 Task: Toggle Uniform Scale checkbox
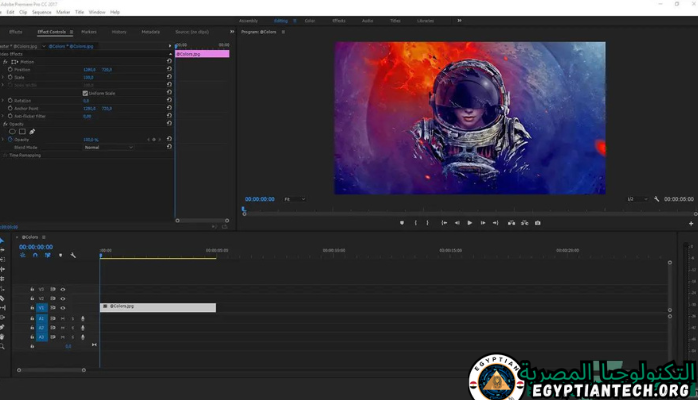click(x=85, y=93)
